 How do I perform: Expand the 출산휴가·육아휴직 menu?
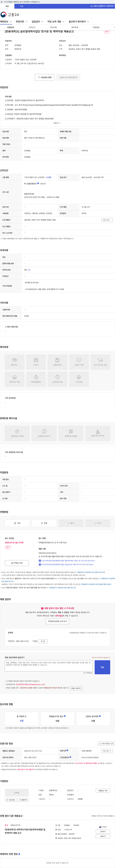click(x=79, y=22)
